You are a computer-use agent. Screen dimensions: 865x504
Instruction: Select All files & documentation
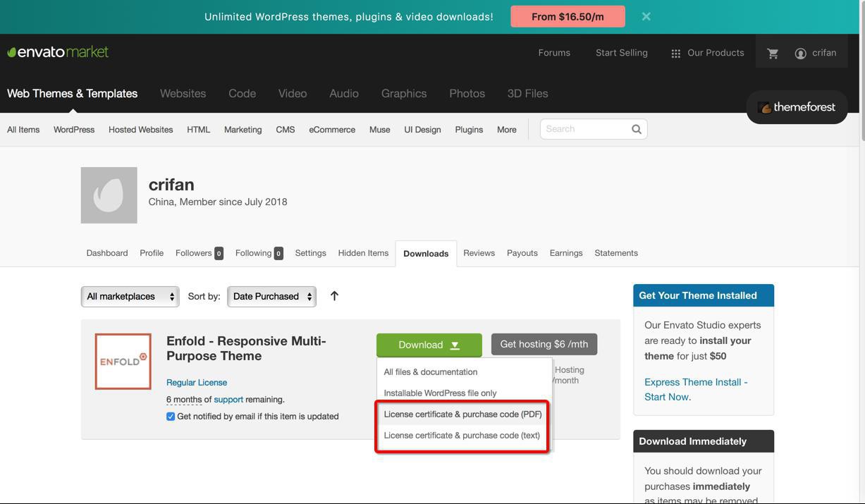point(431,372)
